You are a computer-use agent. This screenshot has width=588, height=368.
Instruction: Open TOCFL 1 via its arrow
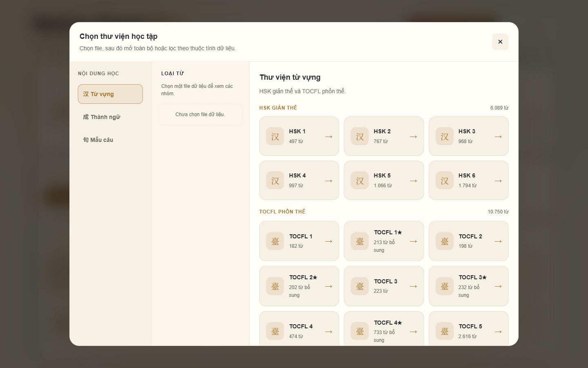point(329,241)
